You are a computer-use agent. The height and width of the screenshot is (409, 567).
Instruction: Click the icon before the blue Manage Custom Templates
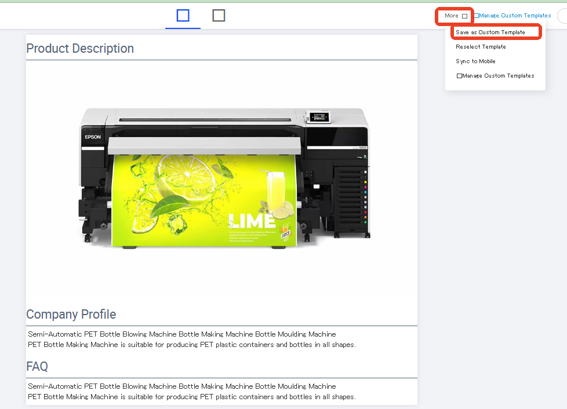click(x=476, y=16)
